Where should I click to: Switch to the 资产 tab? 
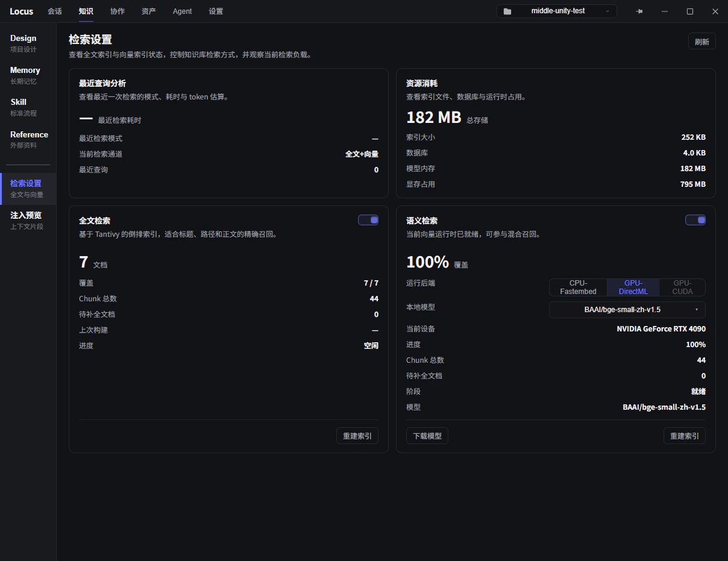[x=149, y=11]
